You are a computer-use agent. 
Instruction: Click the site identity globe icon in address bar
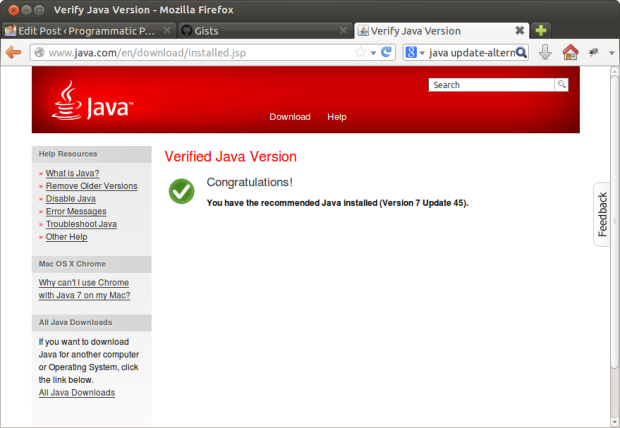tap(39, 52)
